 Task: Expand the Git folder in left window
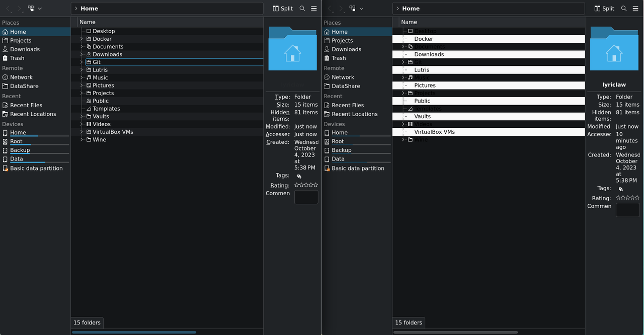click(82, 62)
